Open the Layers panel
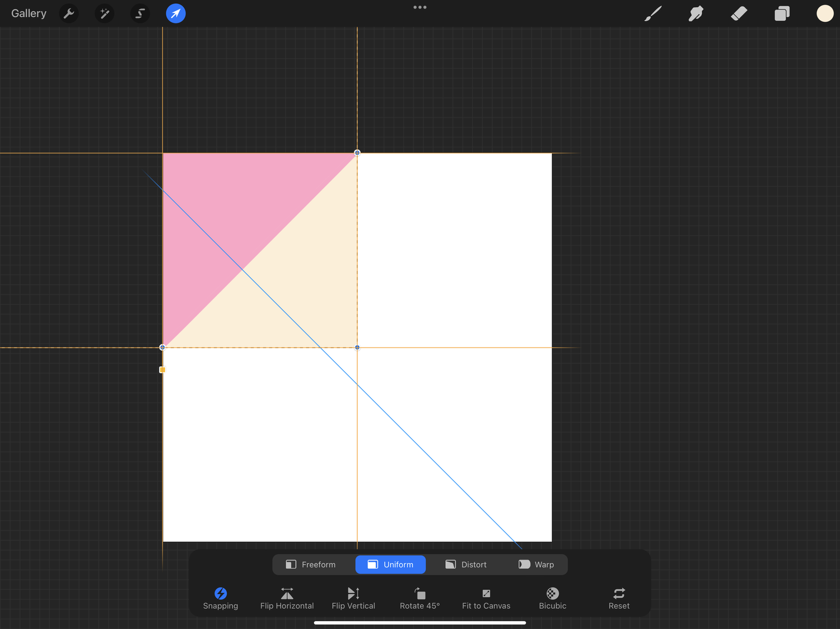Image resolution: width=840 pixels, height=629 pixels. 782,13
